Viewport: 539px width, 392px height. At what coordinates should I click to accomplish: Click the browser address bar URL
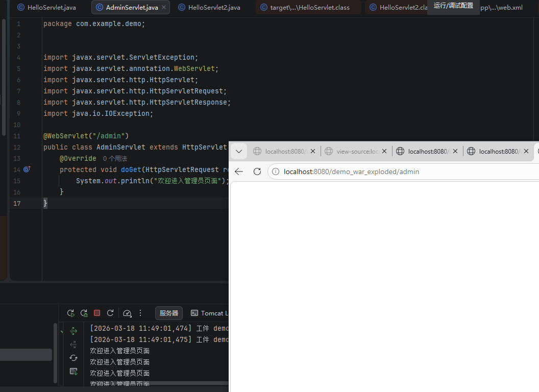(351, 171)
